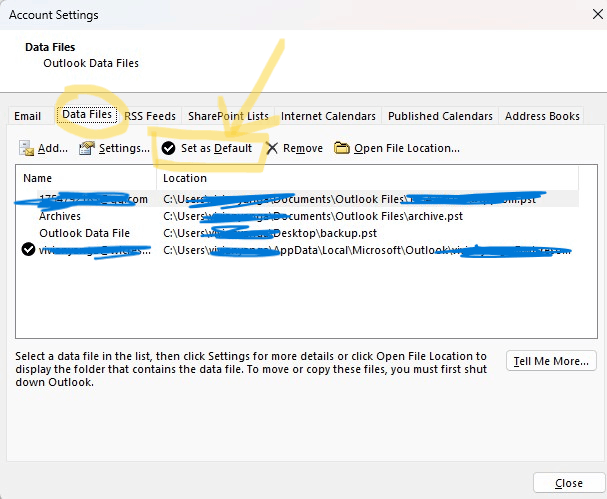Select the Archives data file row

click(297, 216)
